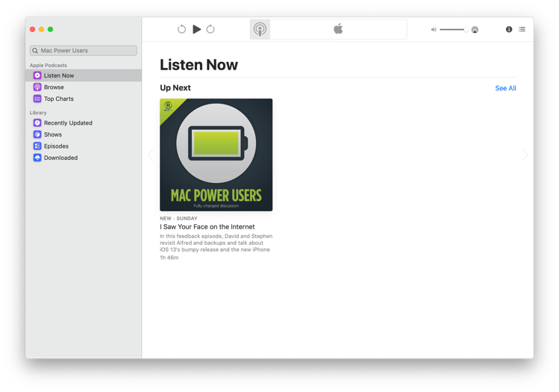Screen dimensions: 559x392
Task: Click the Recently Updated clock icon
Action: point(37,122)
